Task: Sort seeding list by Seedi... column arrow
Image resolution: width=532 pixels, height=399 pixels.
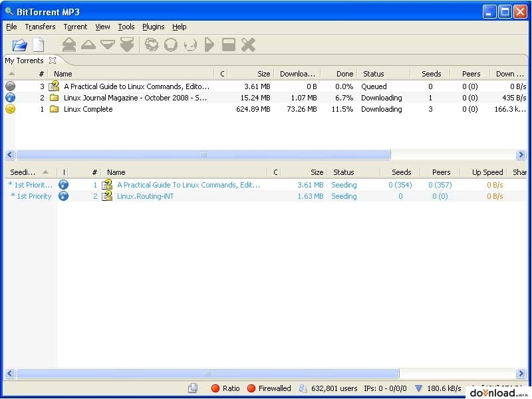Action: (x=45, y=172)
